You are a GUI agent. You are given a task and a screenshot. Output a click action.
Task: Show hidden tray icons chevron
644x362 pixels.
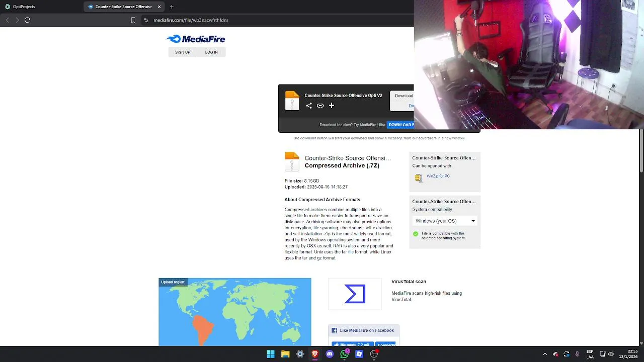545,354
